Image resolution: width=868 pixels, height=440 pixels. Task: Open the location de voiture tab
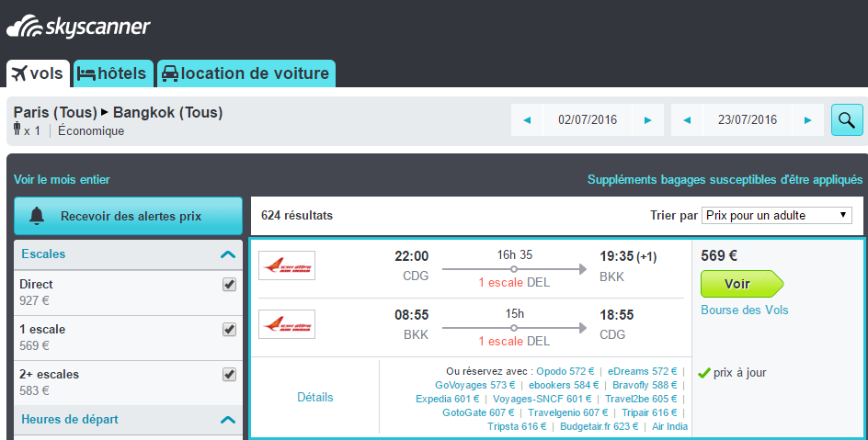point(246,73)
